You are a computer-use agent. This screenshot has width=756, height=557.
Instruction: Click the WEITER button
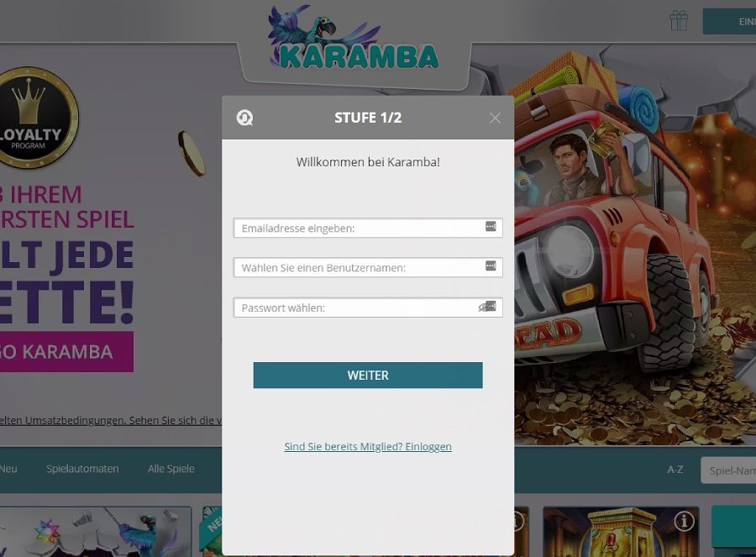(368, 376)
